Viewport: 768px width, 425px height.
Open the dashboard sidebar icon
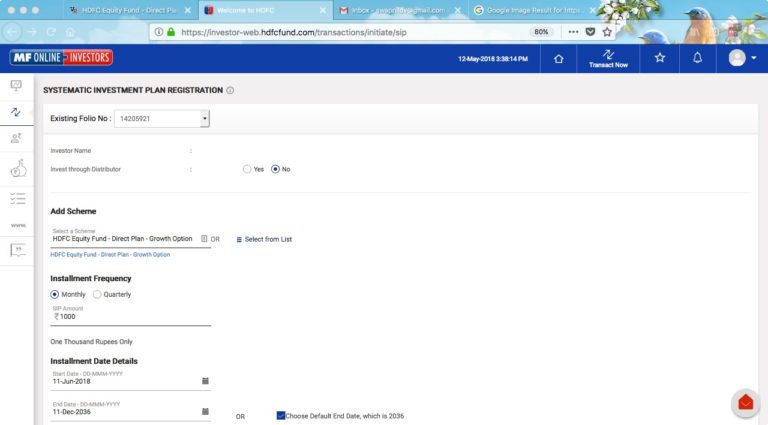click(16, 86)
